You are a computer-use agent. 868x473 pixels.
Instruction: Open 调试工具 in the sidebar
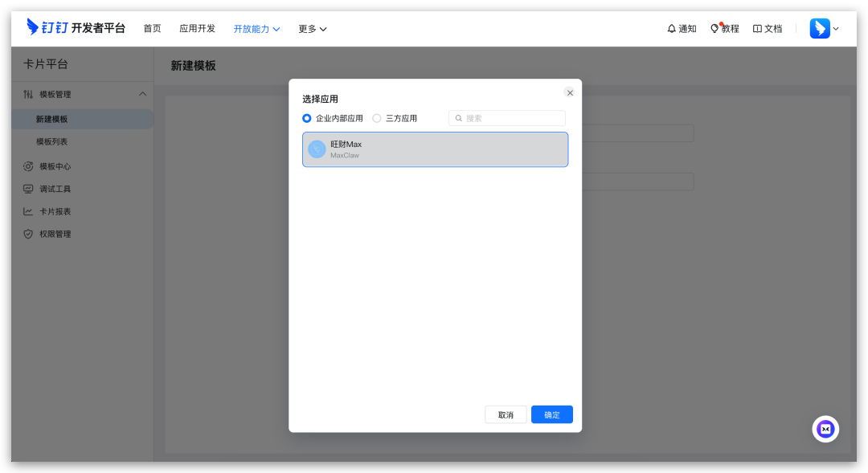[x=55, y=189]
